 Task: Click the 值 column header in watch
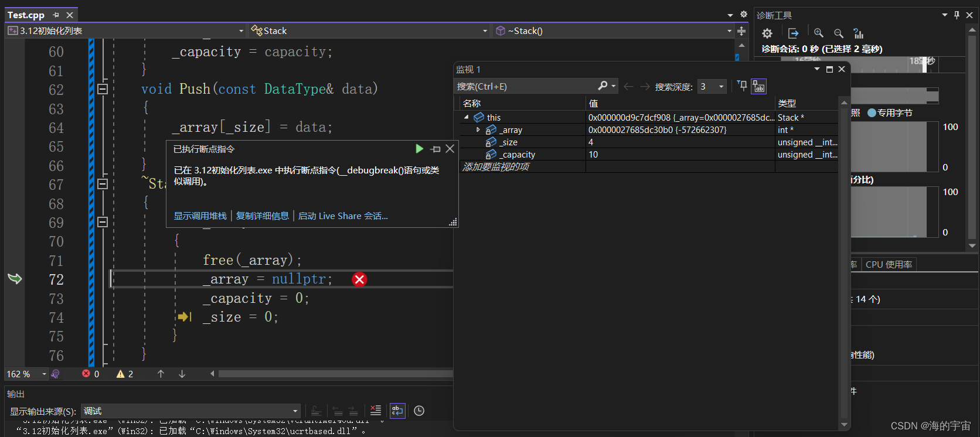pyautogui.click(x=680, y=104)
